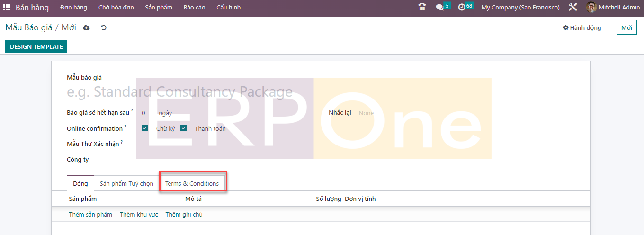Click the VoIP phone icon
Screen dimensions: 644x235
pyautogui.click(x=422, y=7)
